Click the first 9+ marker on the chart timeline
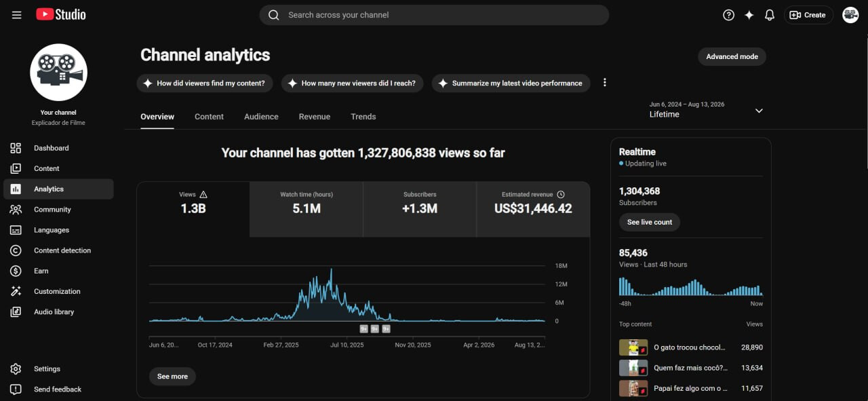The width and height of the screenshot is (868, 401). [363, 329]
